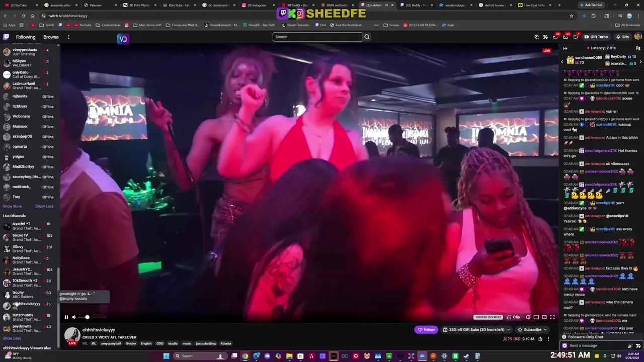Show previous gift leaderboard entry
Screen dimensions: 644x362
click(562, 62)
